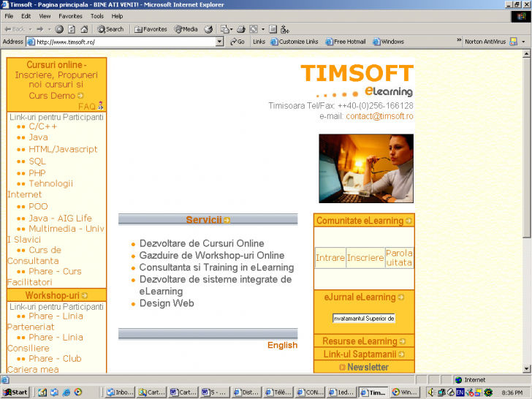Click the woman at computer photo

coord(365,168)
